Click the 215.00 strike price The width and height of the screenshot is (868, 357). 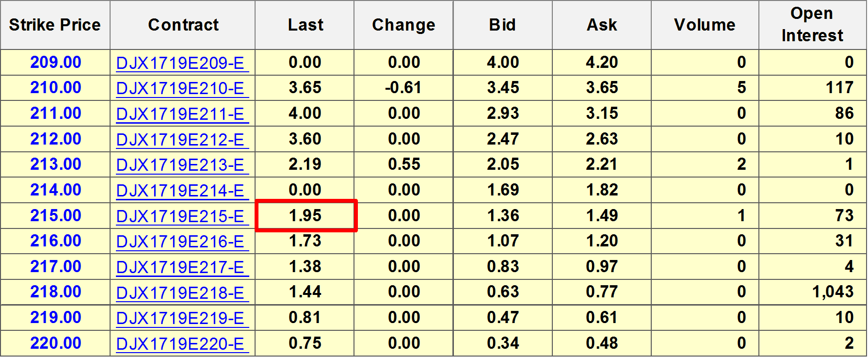pyautogui.click(x=55, y=216)
